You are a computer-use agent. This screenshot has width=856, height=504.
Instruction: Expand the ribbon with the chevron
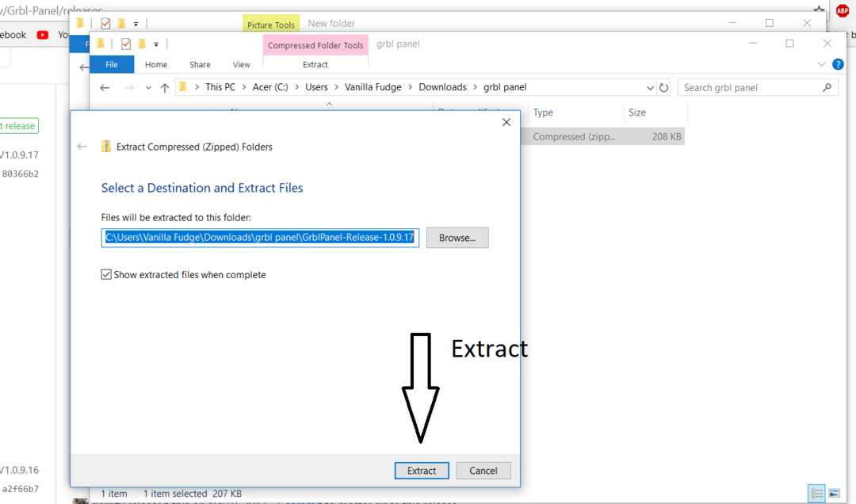821,65
